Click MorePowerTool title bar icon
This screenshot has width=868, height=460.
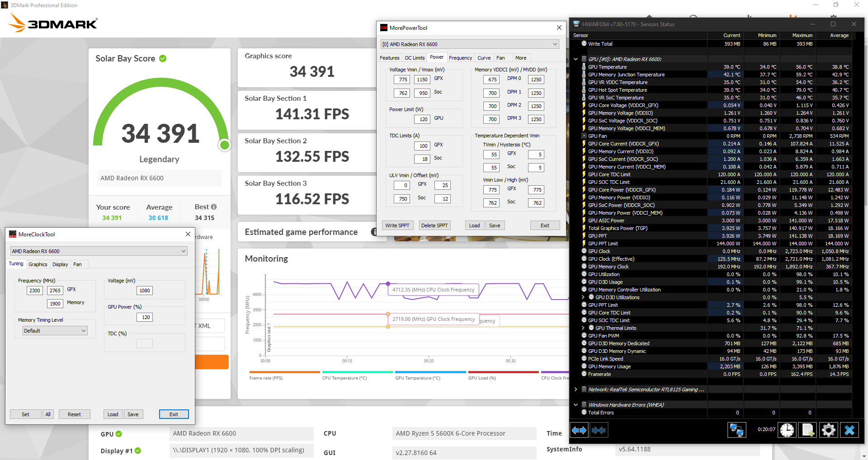point(384,28)
